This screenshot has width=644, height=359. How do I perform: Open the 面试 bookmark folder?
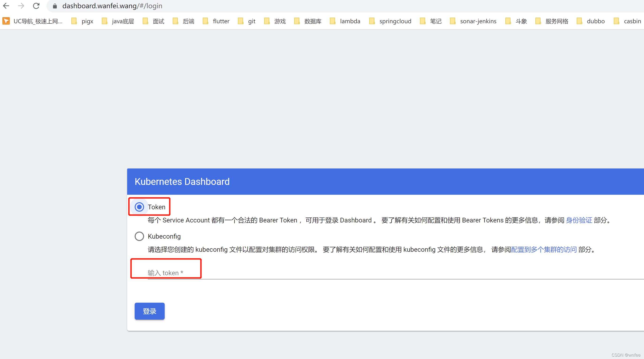tap(153, 21)
